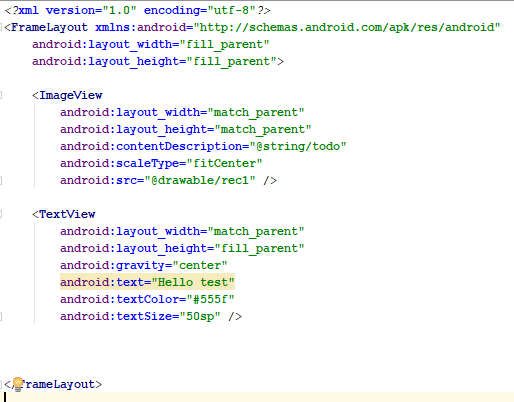Click TextView's layout_width="match_parent" attribute

point(182,231)
